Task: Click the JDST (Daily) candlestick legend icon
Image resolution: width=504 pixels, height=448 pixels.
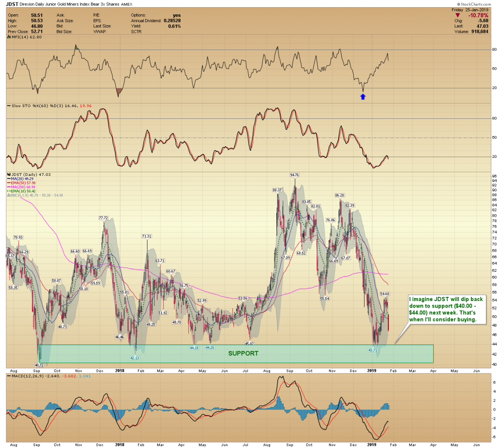Action: pyautogui.click(x=8, y=175)
